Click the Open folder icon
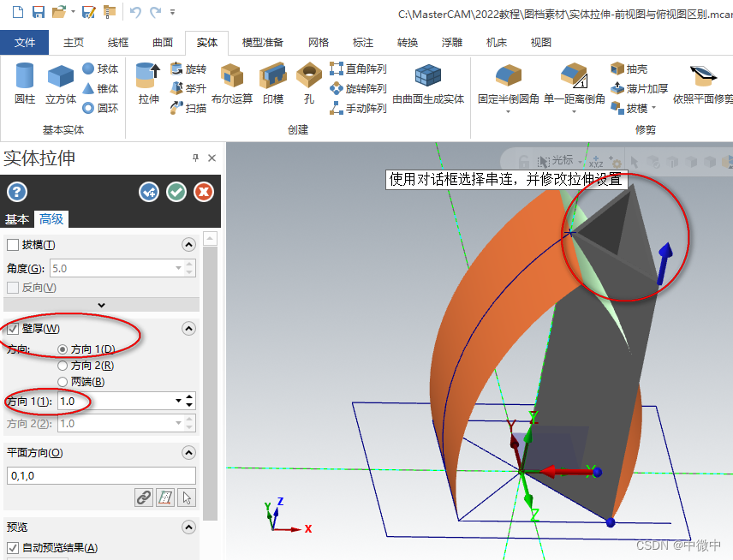The height and width of the screenshot is (560, 733). click(x=59, y=12)
